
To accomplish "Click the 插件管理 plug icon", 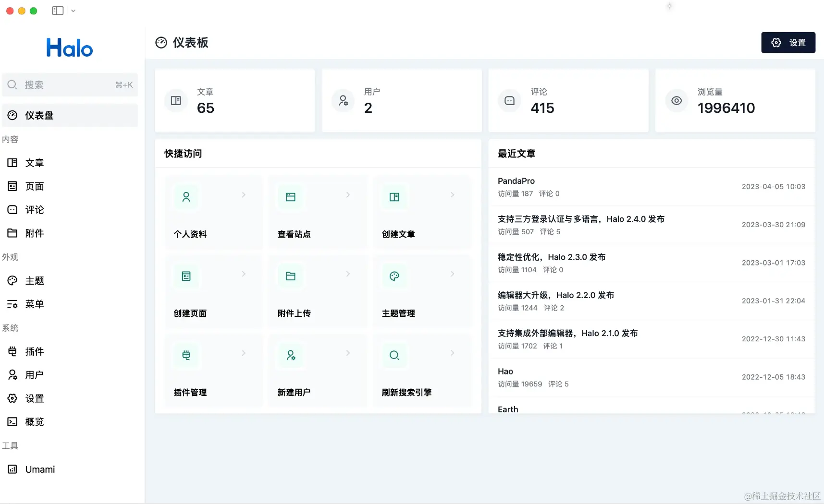I will point(186,355).
